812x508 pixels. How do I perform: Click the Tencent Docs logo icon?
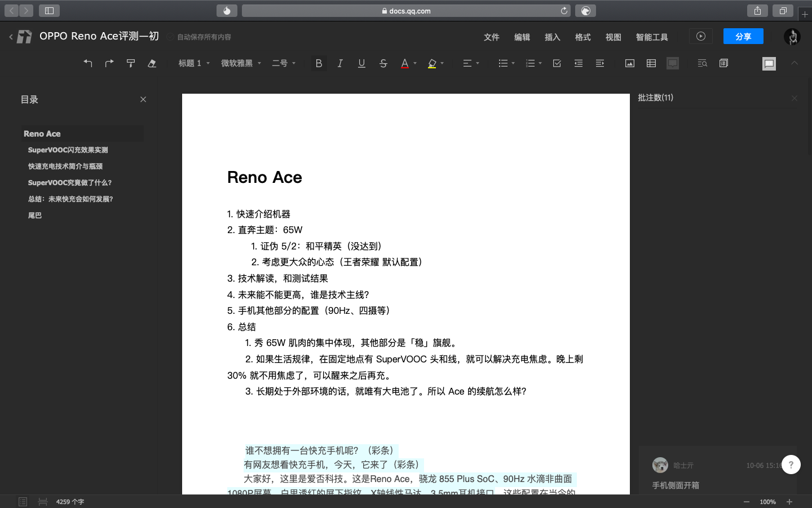24,37
